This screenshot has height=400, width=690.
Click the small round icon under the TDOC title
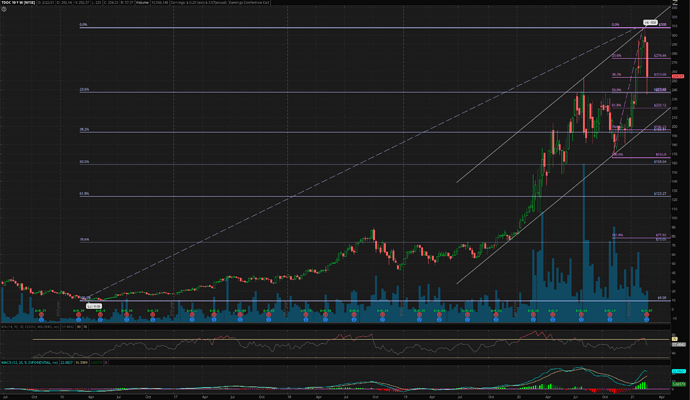(4, 9)
